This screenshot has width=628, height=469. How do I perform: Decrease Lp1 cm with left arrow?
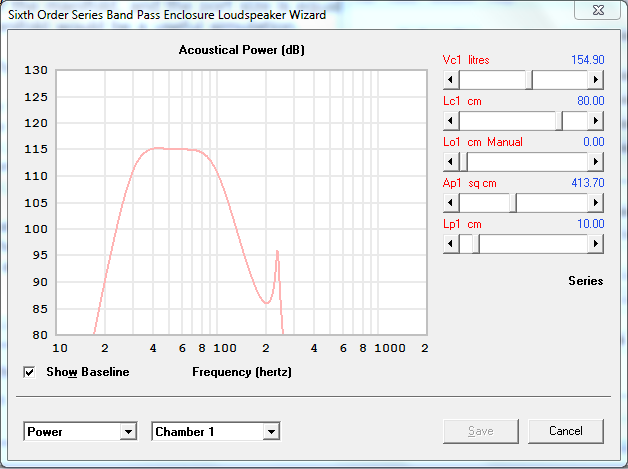click(x=451, y=244)
